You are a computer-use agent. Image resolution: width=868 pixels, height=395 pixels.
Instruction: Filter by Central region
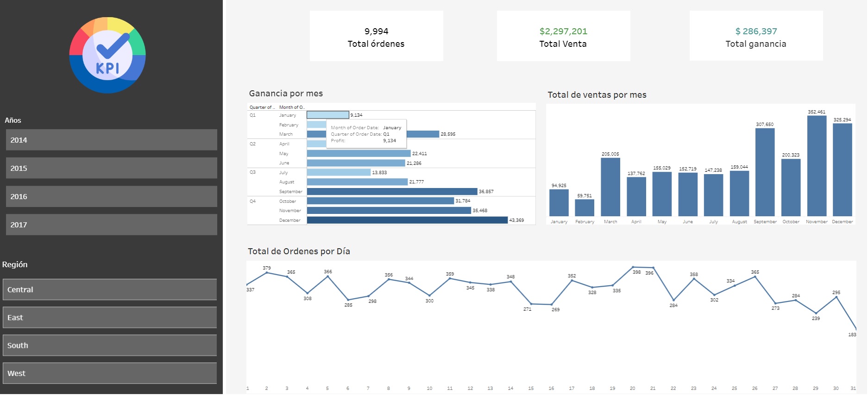pos(110,289)
